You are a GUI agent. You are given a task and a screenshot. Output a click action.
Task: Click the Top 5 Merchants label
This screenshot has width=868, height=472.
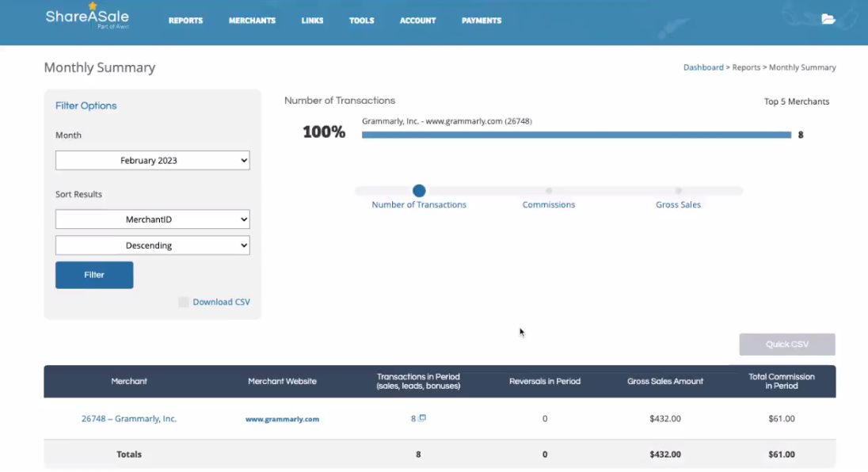(797, 101)
